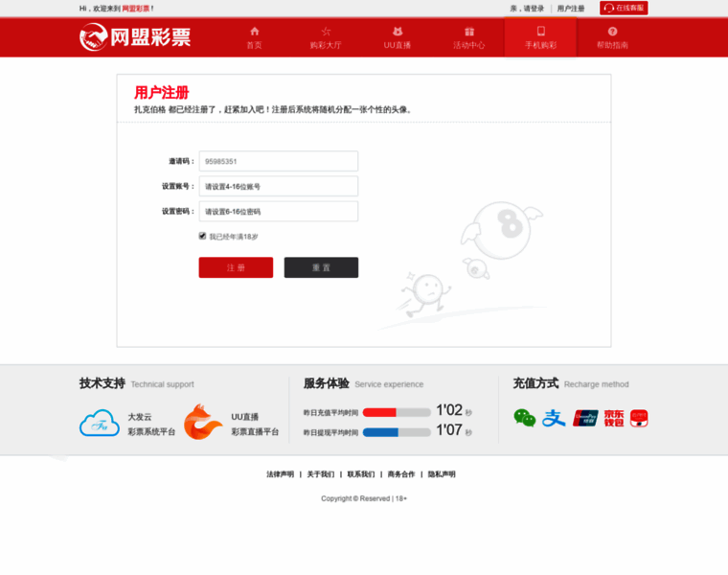Click the 首页 menu label

[x=255, y=45]
